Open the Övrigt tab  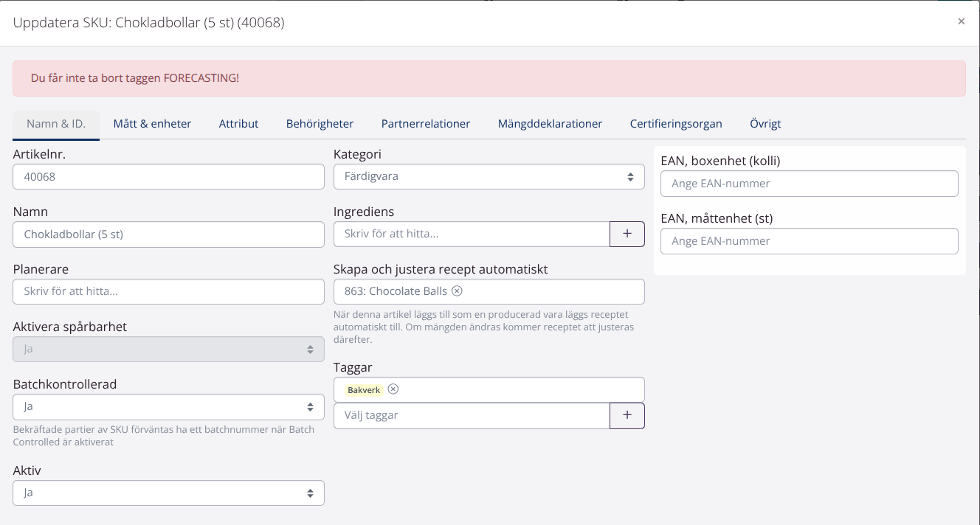[765, 124]
